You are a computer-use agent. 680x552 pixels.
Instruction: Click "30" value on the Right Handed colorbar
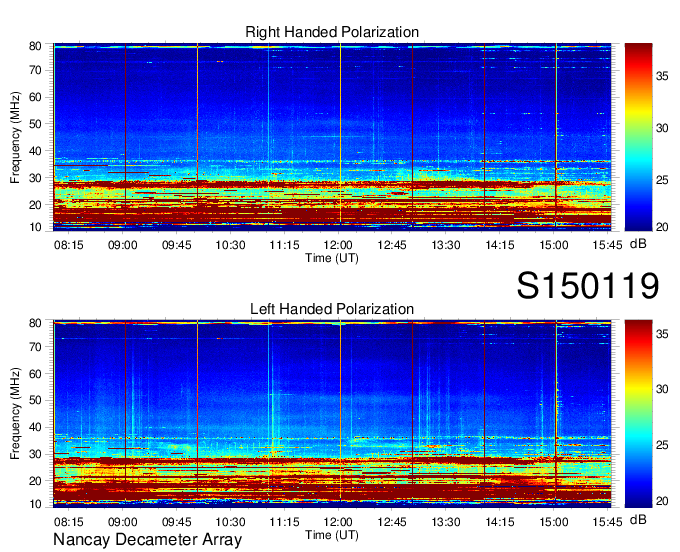point(662,128)
